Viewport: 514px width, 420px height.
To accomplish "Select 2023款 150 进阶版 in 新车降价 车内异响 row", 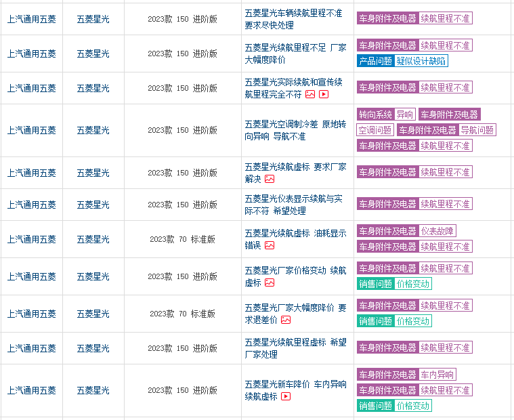I will (183, 390).
